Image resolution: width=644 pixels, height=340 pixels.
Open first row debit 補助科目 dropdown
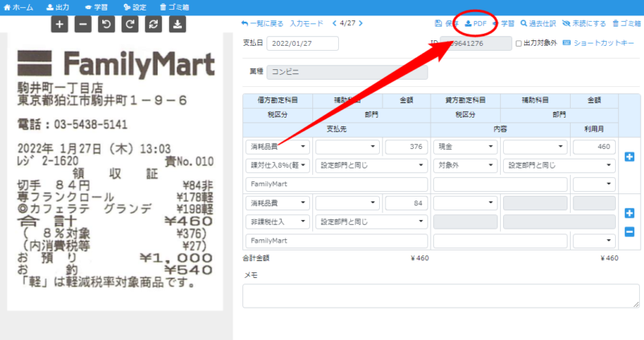347,147
